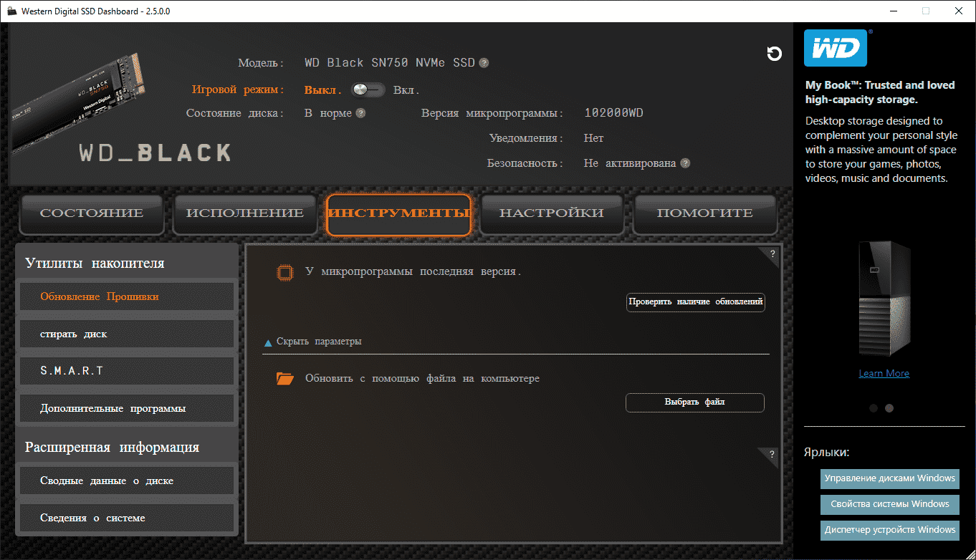
Task: Click the WD logo in the ad panel
Action: tap(836, 48)
